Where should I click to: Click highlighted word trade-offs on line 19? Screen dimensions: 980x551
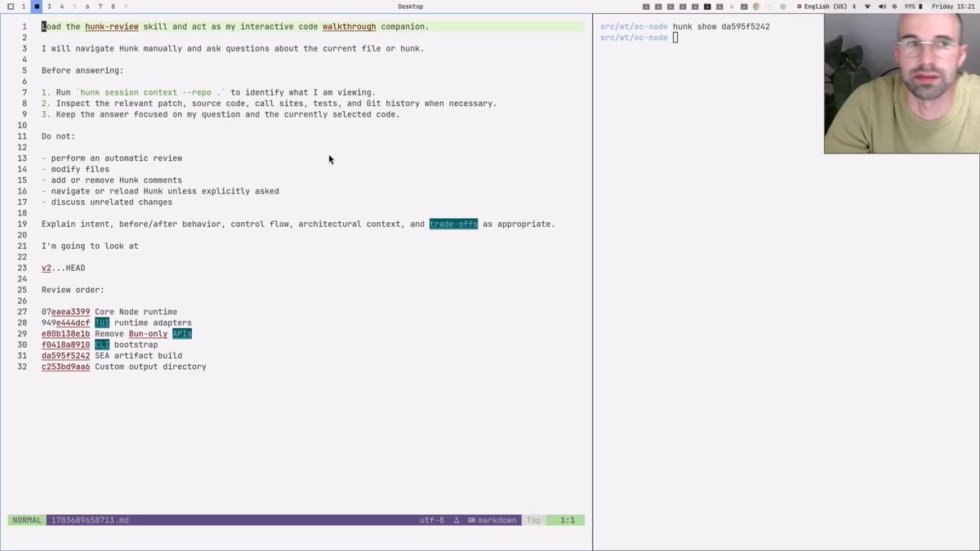(x=453, y=224)
